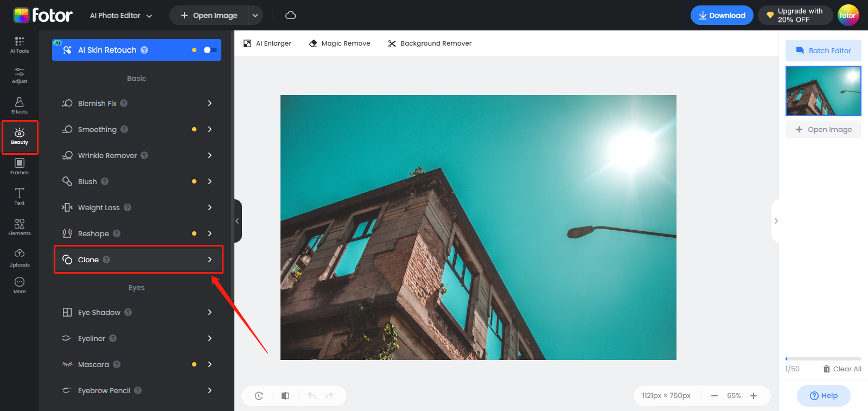
Task: Click the help icon next to Clone
Action: [x=106, y=260]
